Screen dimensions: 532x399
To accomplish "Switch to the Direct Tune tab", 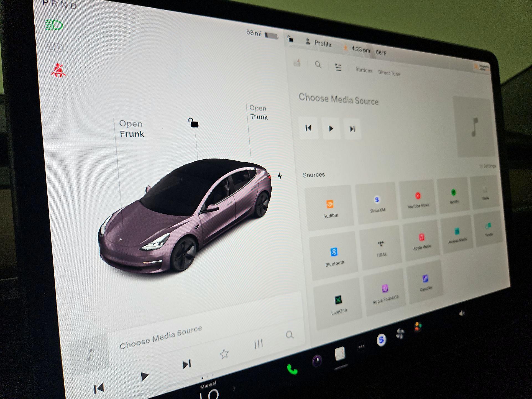I will (389, 73).
